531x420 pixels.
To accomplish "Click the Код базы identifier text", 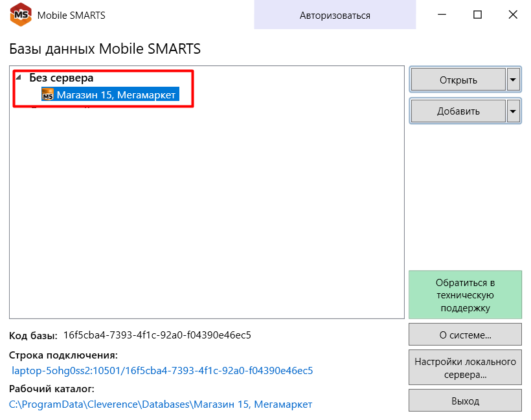I will pos(157,335).
